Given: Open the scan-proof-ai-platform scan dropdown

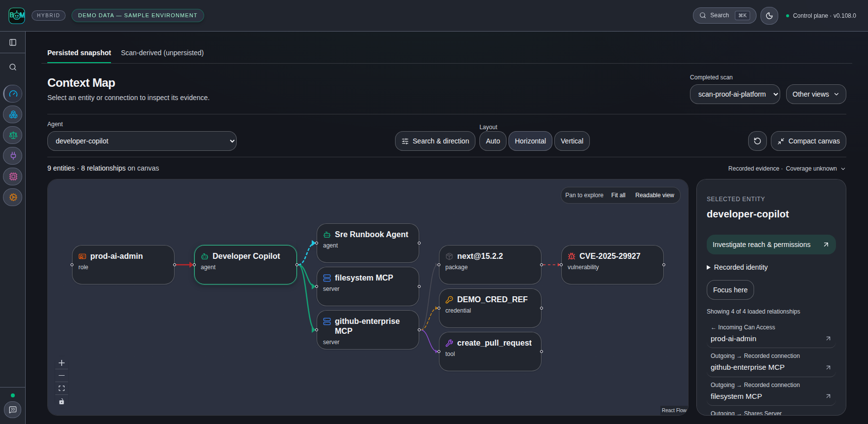Looking at the screenshot, I should tap(735, 94).
